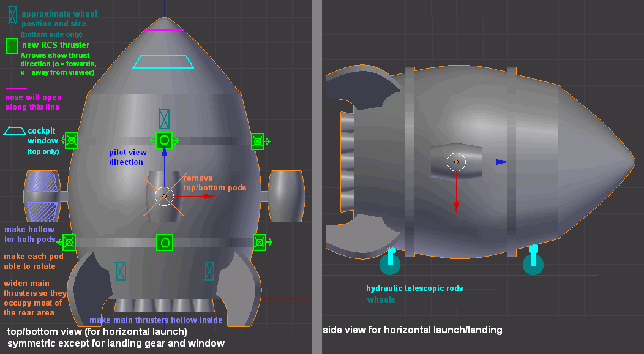Click the '(bottom side only)' note

pos(51,34)
